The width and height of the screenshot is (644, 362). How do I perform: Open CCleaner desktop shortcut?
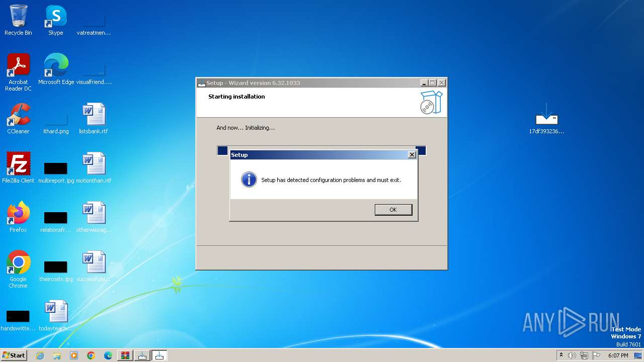18,119
